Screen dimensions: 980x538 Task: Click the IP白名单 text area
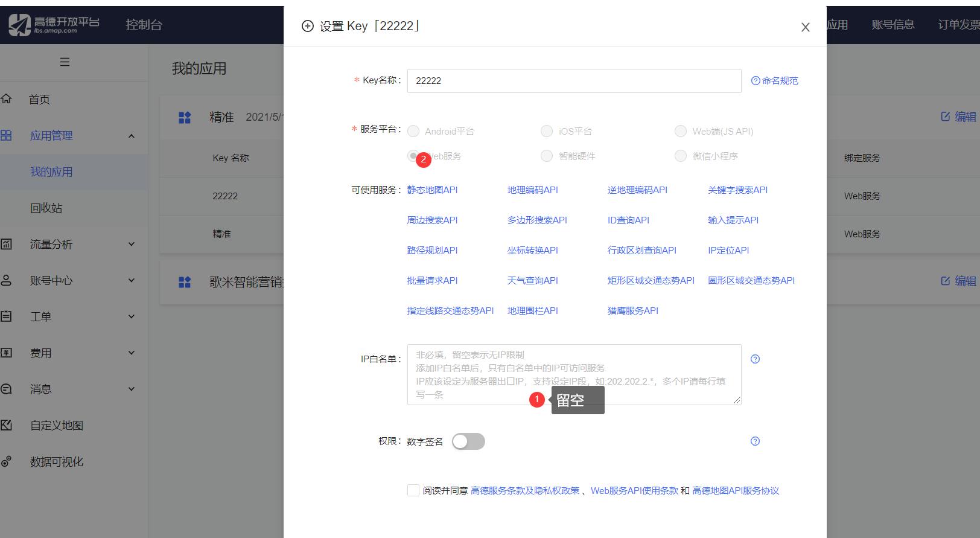point(574,374)
